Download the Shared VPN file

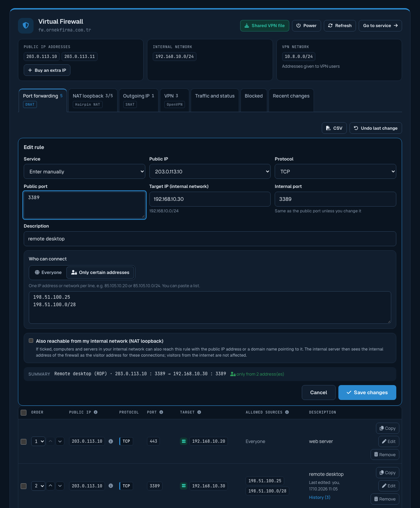(x=265, y=26)
